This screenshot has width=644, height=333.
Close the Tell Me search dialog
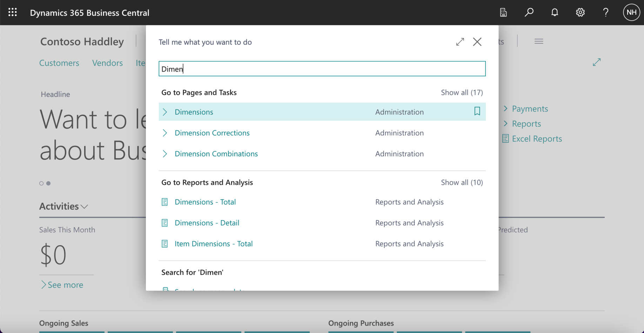477,42
